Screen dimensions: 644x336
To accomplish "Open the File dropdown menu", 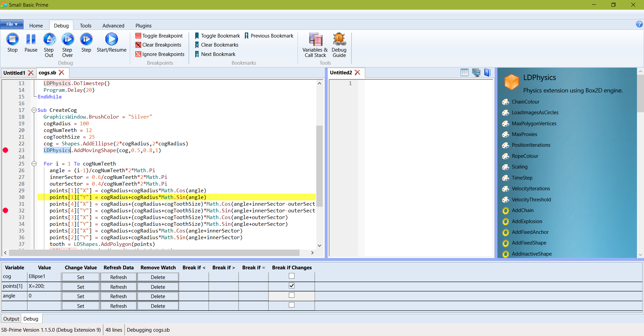I will click(12, 24).
